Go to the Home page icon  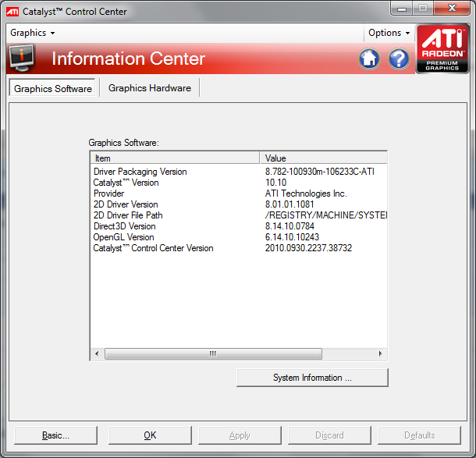(x=369, y=59)
